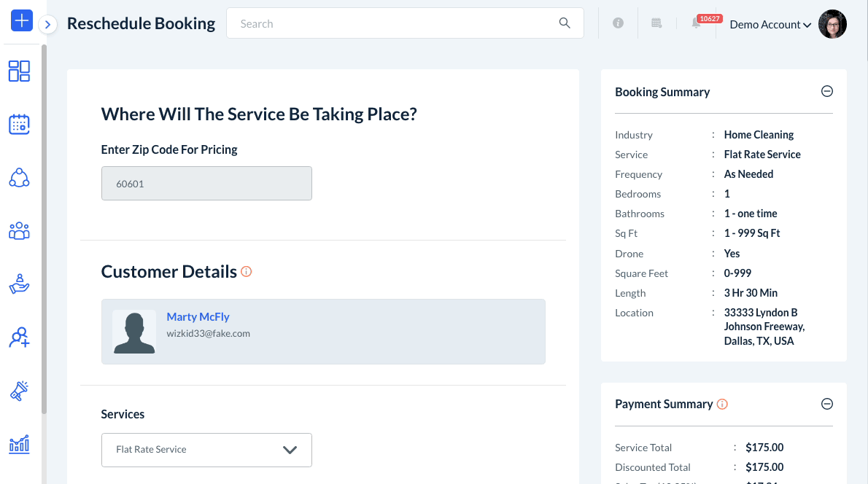Click the Payment Summary info icon
Screen dimensions: 868x484
pos(722,404)
